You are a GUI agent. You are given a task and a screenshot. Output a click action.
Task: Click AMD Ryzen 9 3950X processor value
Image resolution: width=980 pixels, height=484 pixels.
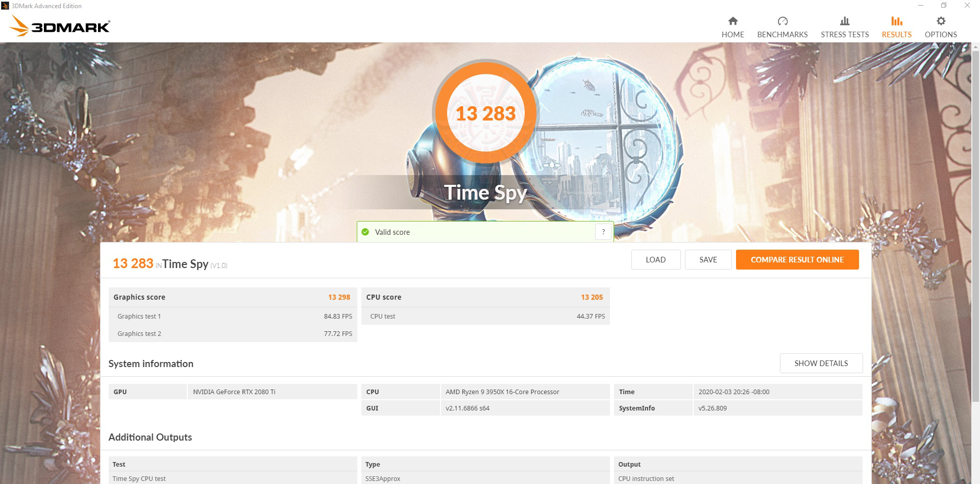502,392
